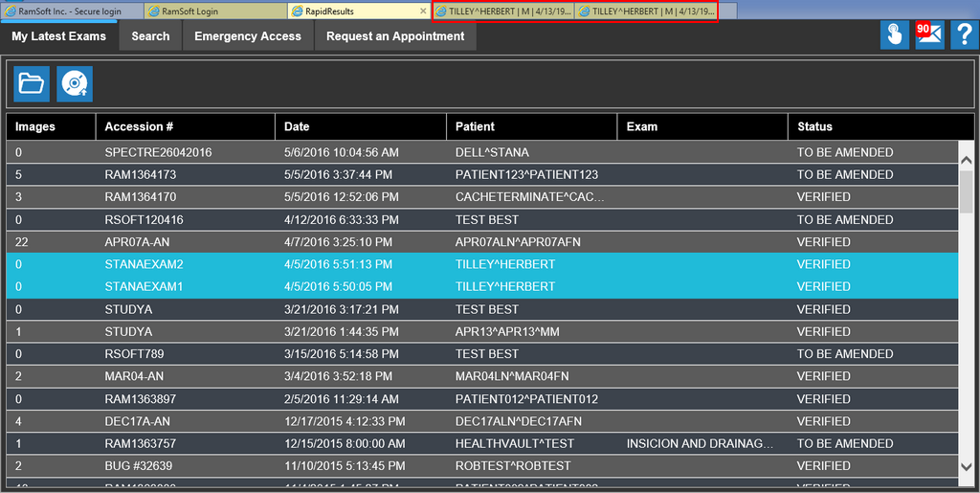The image size is (980, 493).
Task: Open the mail inbox with 90 badge
Action: (x=929, y=35)
